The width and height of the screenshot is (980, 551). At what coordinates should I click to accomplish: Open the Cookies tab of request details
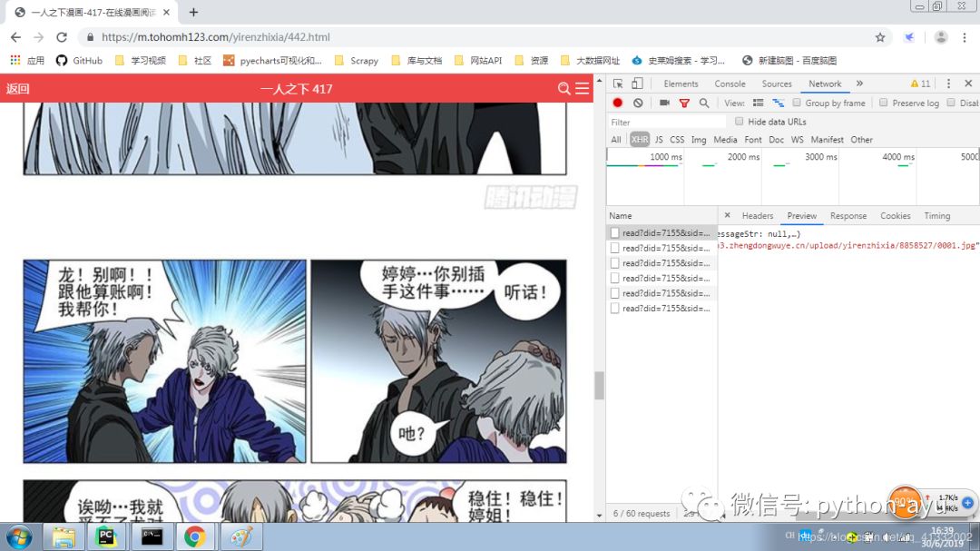click(x=895, y=216)
